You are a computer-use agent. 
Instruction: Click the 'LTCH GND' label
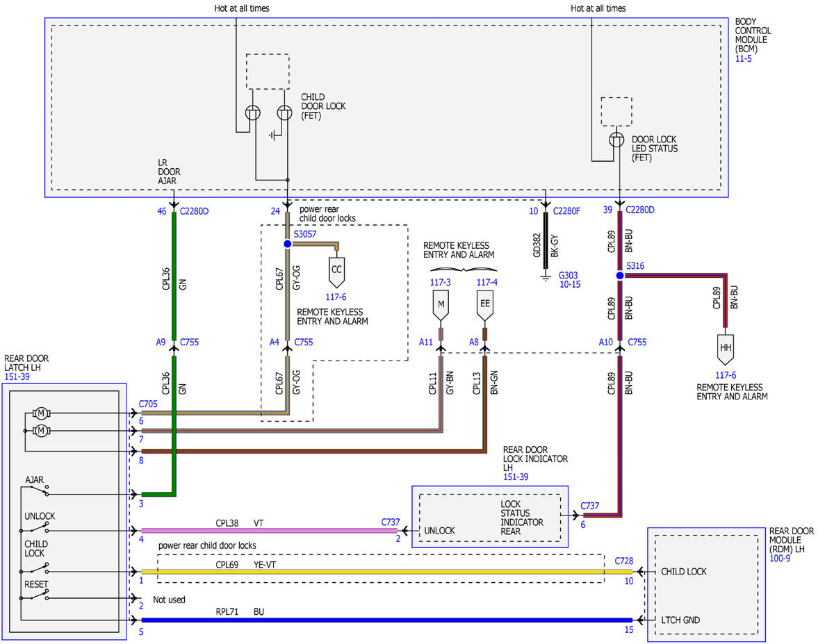[680, 620]
